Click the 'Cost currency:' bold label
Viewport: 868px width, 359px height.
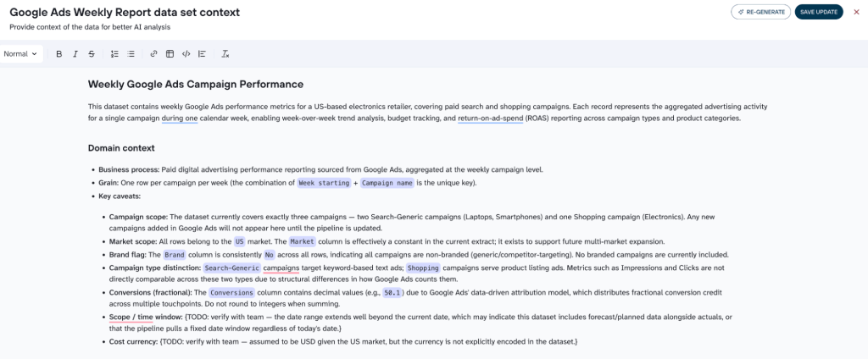(133, 341)
